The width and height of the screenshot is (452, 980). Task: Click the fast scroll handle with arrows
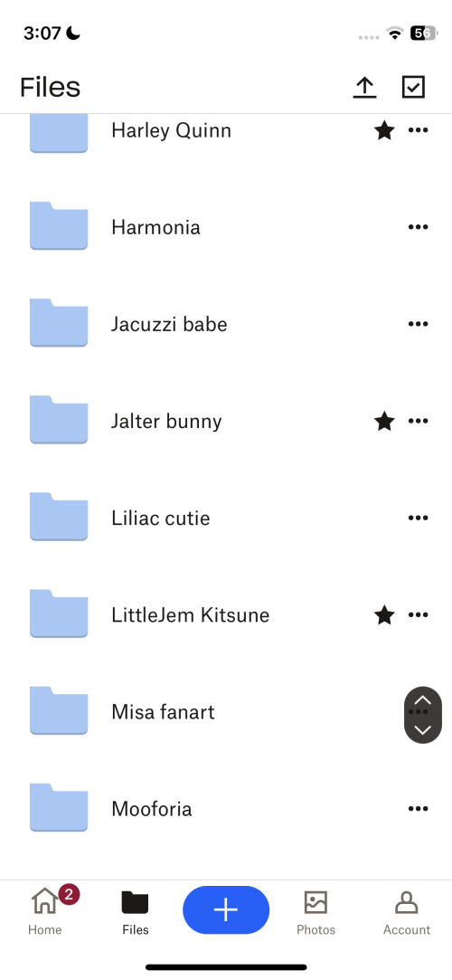(x=423, y=715)
